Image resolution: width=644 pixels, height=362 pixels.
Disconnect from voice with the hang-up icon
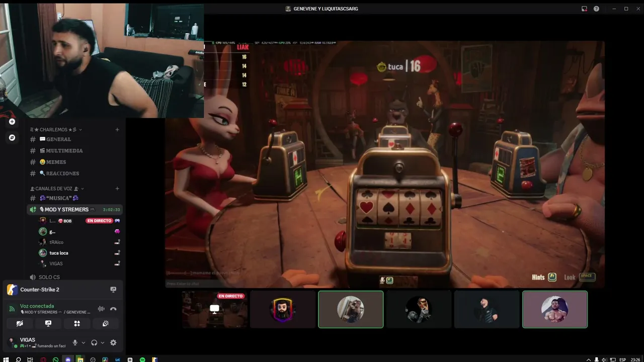113,309
